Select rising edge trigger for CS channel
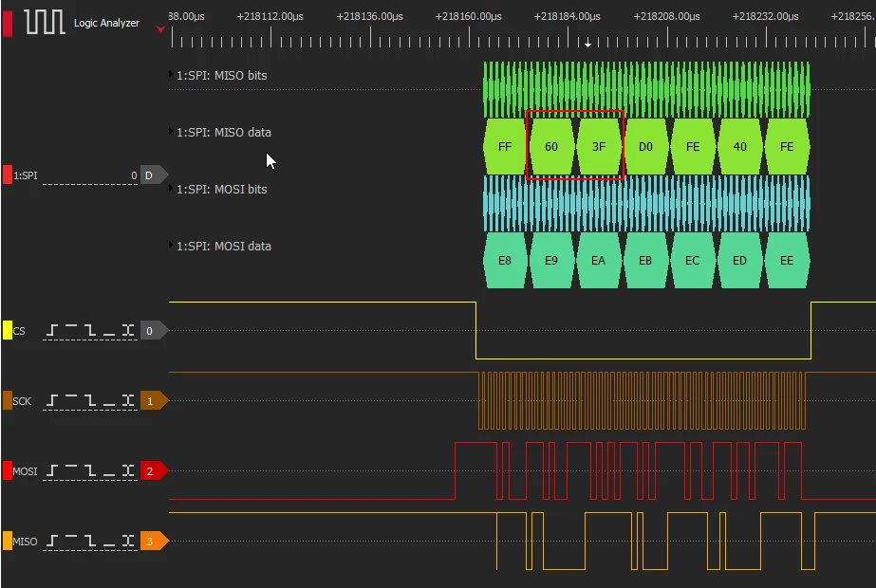 (52, 331)
